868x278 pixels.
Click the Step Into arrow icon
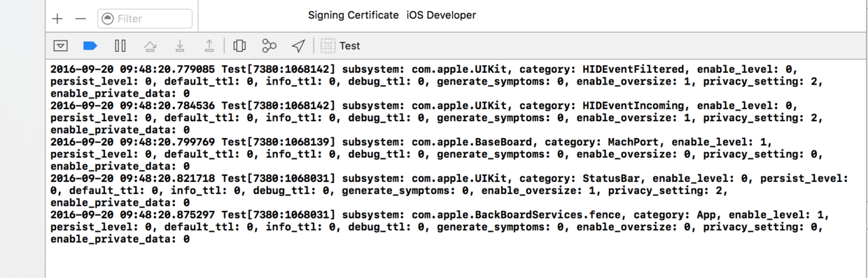point(180,46)
